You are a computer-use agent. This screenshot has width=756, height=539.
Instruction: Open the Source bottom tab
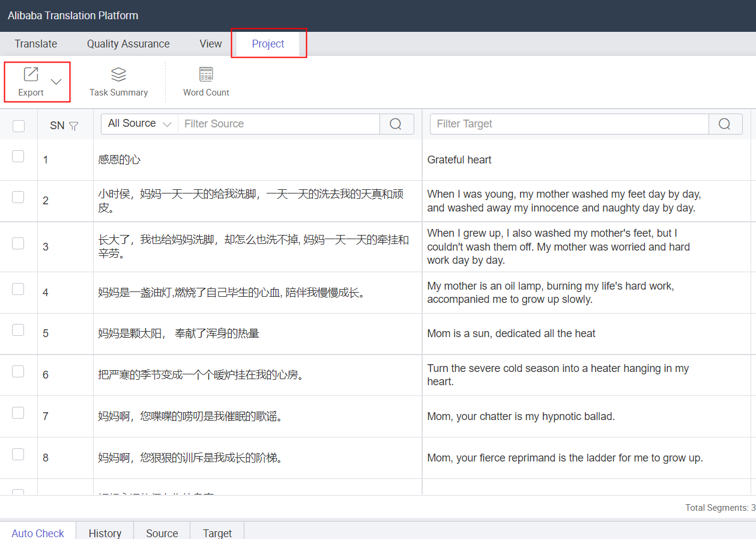coord(162,533)
